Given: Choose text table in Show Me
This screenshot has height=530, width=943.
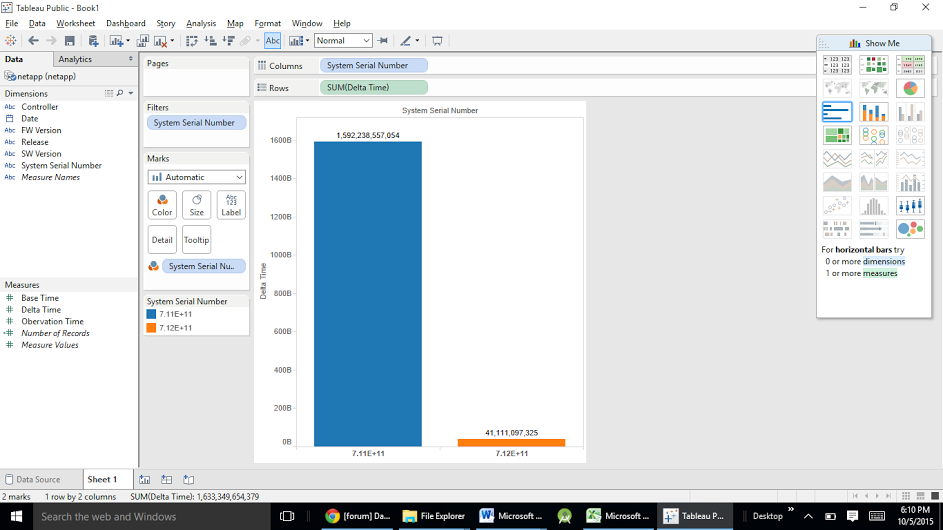Looking at the screenshot, I should (837, 65).
